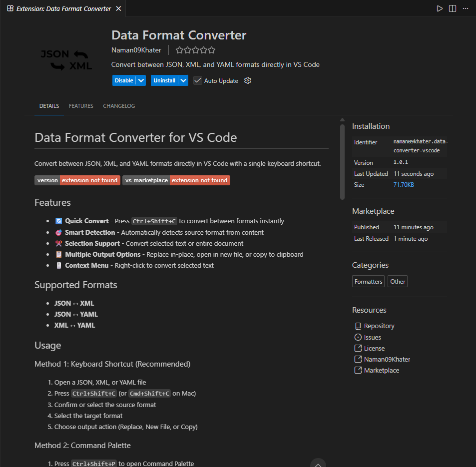Screen dimensions: 476x467
Task: Split the editor using the split icon
Action: pos(452,8)
